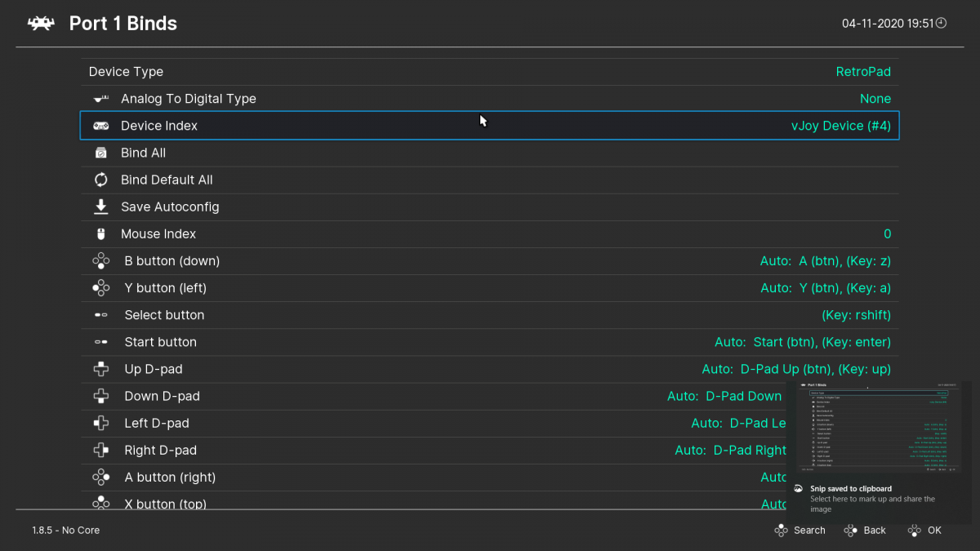Open the Device Index selector showing vJoy Device

click(490, 125)
